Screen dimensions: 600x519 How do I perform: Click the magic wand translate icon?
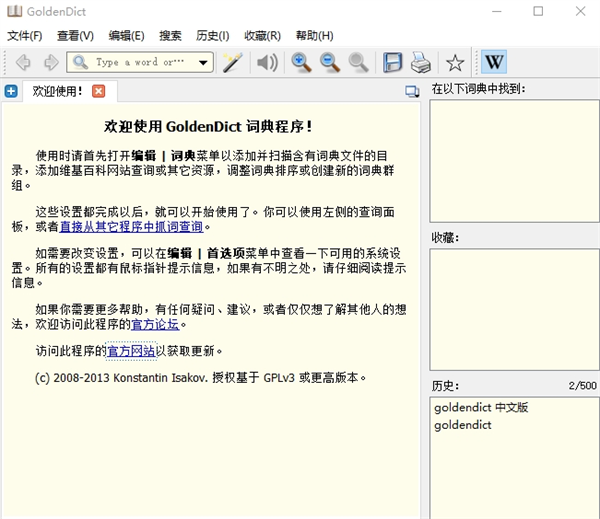tap(232, 62)
